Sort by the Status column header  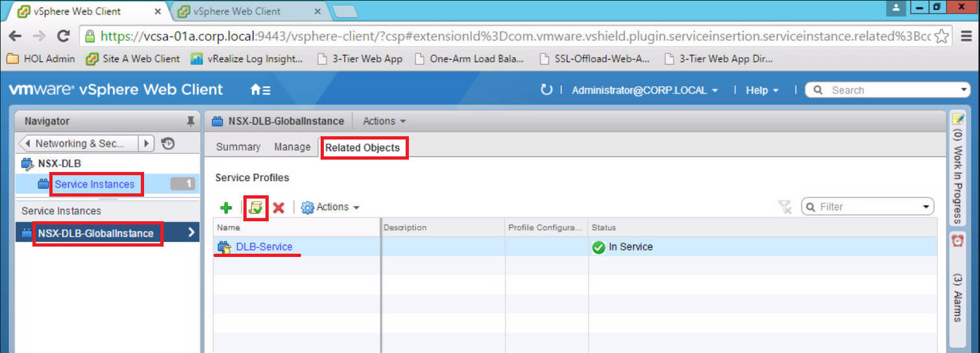tap(762, 227)
